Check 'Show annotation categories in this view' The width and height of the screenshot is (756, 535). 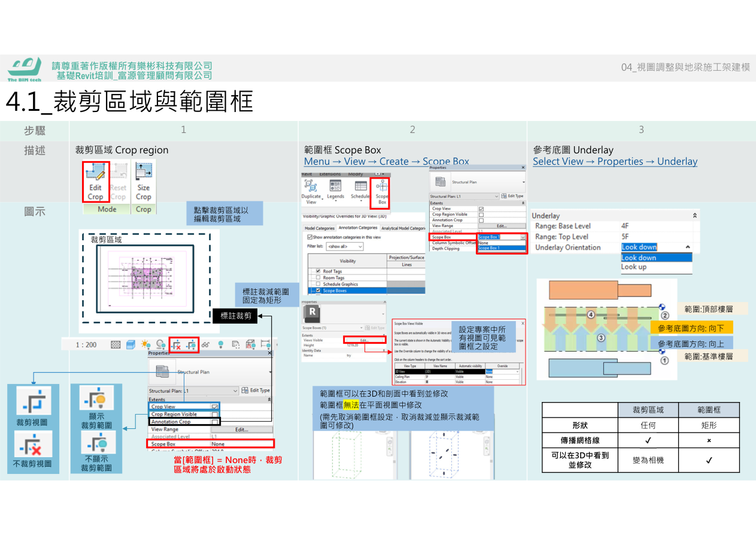point(310,237)
